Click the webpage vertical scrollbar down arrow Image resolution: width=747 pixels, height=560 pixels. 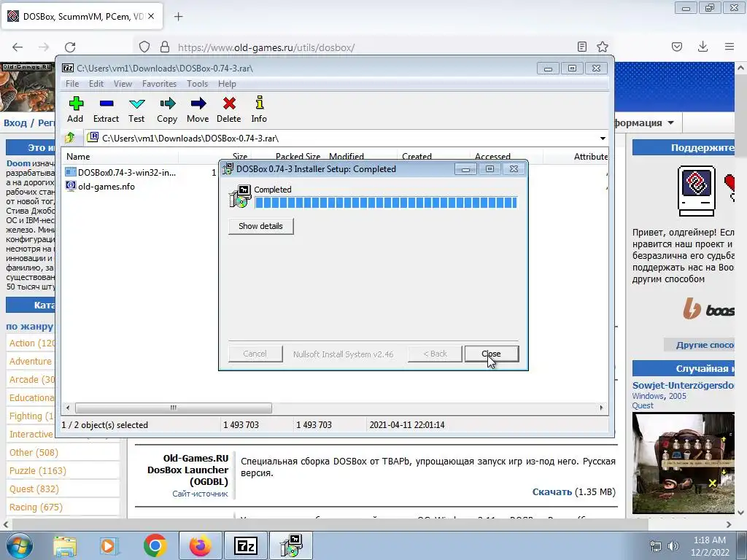741,513
